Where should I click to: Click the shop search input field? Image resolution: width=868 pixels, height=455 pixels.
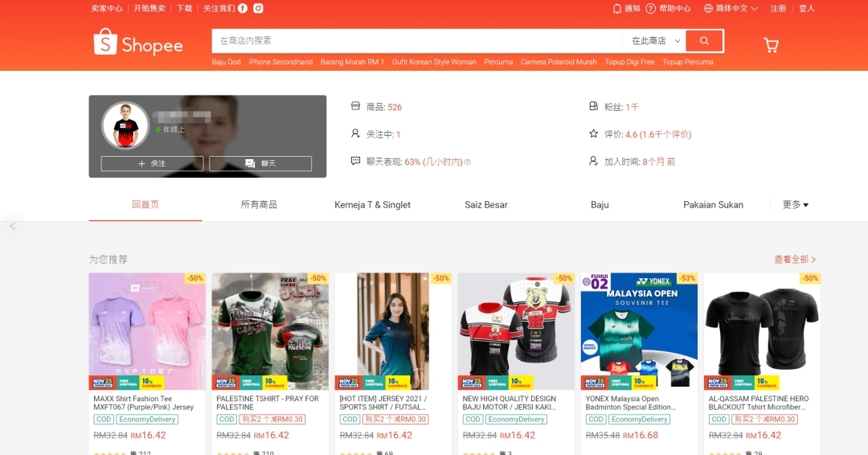(417, 41)
